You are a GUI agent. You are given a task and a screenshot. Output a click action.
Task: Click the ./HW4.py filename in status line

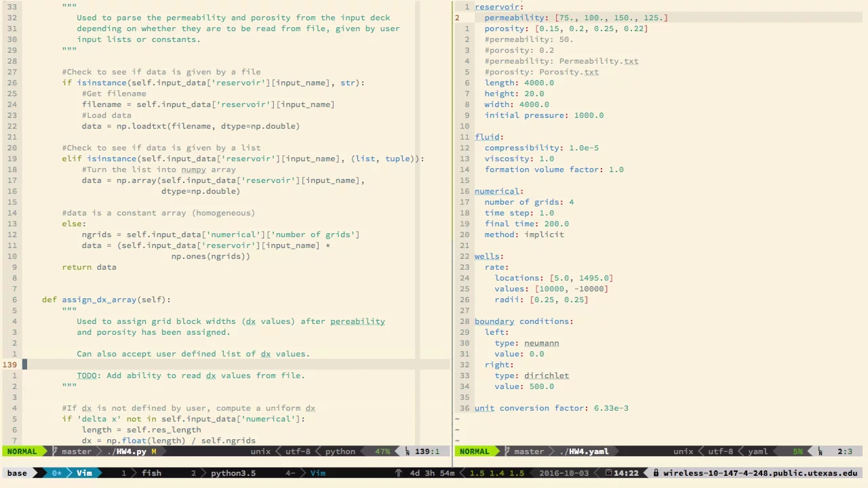(127, 451)
